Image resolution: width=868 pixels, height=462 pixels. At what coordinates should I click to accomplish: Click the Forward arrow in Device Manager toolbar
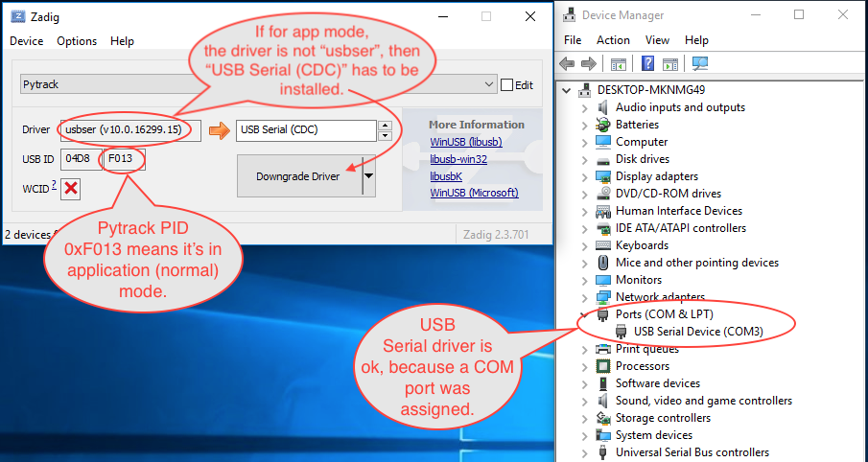[x=587, y=64]
